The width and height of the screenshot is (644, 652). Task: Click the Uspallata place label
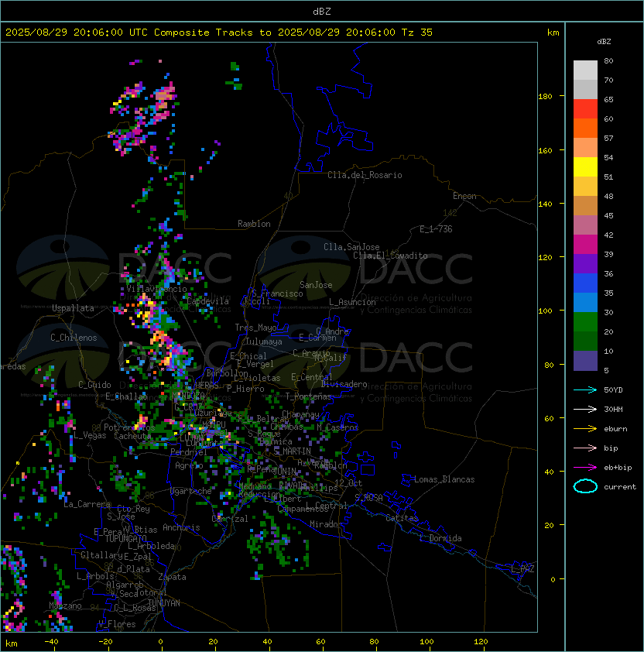click(74, 308)
